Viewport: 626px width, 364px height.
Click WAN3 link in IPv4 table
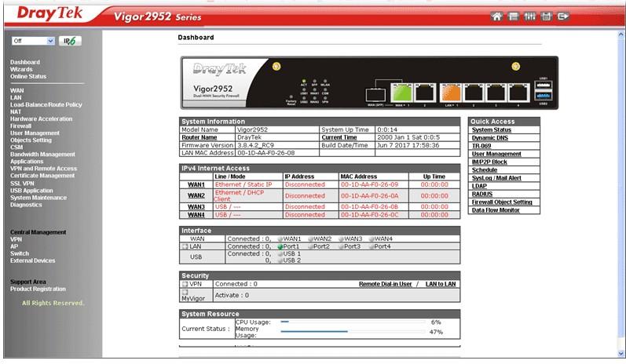(x=196, y=207)
